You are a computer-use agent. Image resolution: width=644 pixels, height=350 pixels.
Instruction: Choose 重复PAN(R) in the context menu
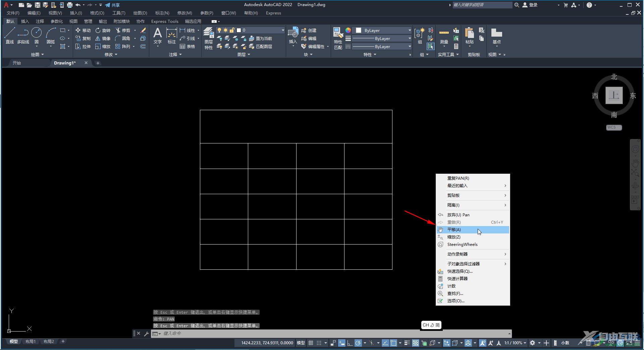473,178
